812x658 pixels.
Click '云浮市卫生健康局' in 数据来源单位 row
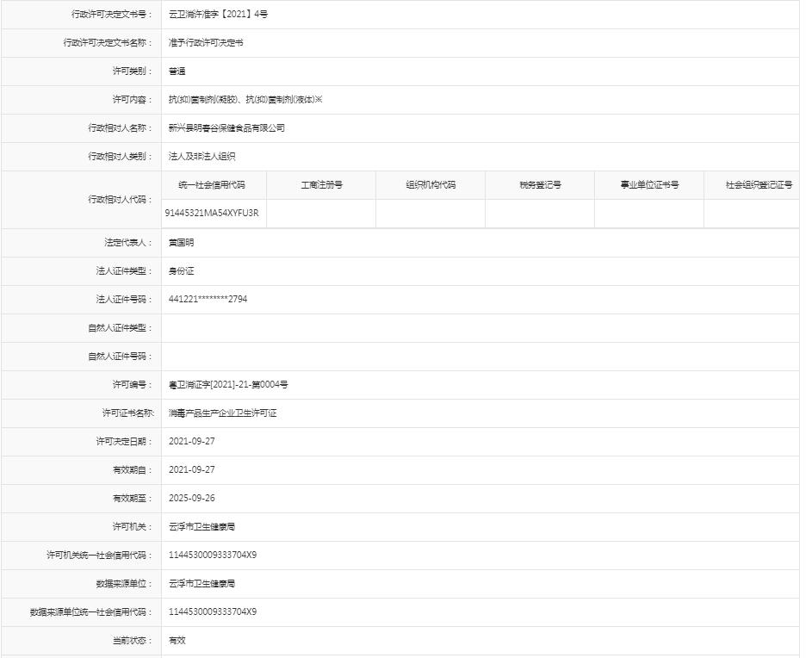[201, 584]
